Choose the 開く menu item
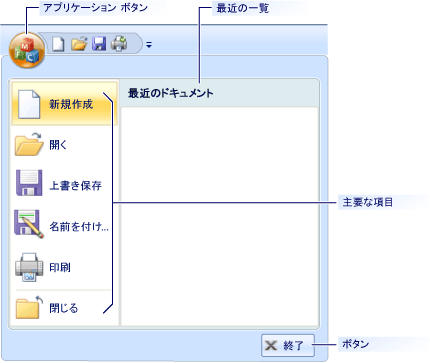This screenshot has width=430, height=363. click(x=64, y=144)
